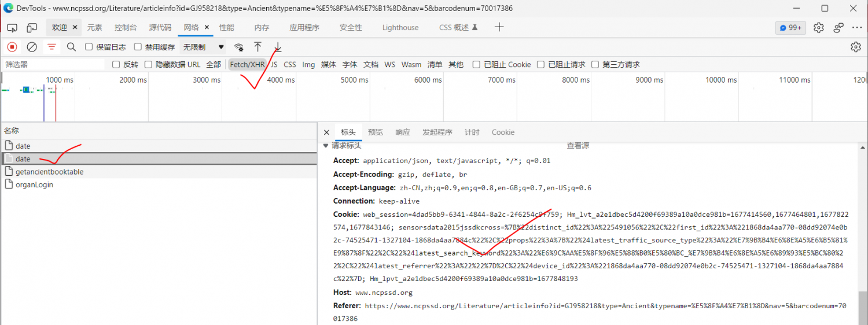Open the 控制台 panel tab
The height and width of the screenshot is (325, 868).
pyautogui.click(x=126, y=28)
